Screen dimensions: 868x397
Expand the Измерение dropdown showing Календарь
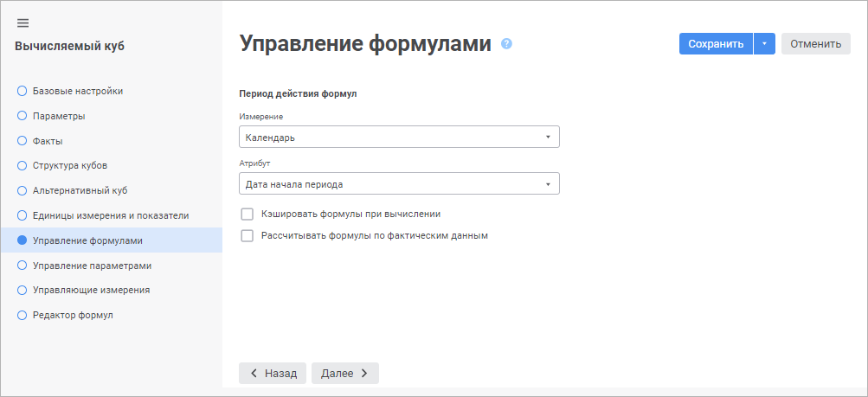[x=398, y=137]
